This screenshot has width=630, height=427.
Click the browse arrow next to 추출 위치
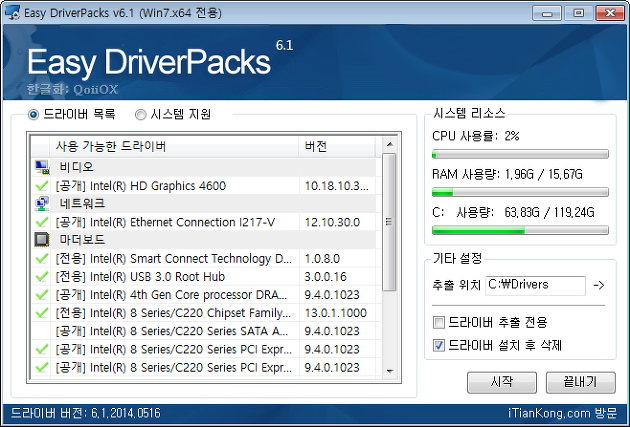click(x=599, y=286)
